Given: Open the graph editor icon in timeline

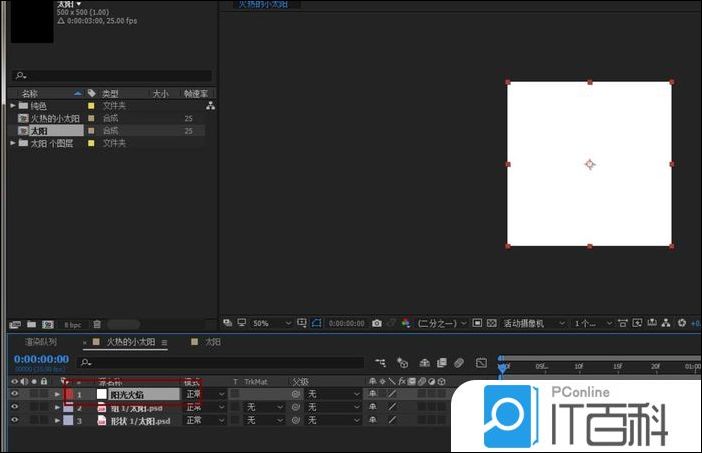Looking at the screenshot, I should click(x=481, y=363).
